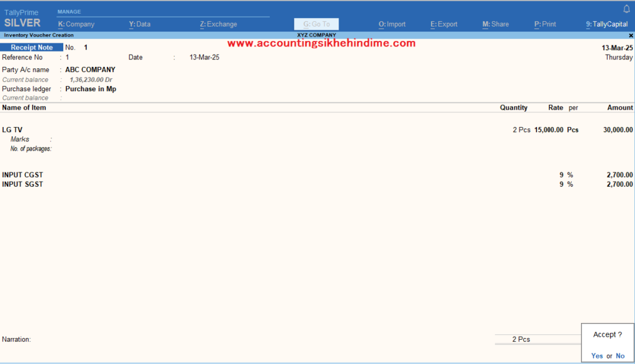Click the XYZ COMPANY title
635x364 pixels.
pyautogui.click(x=317, y=35)
